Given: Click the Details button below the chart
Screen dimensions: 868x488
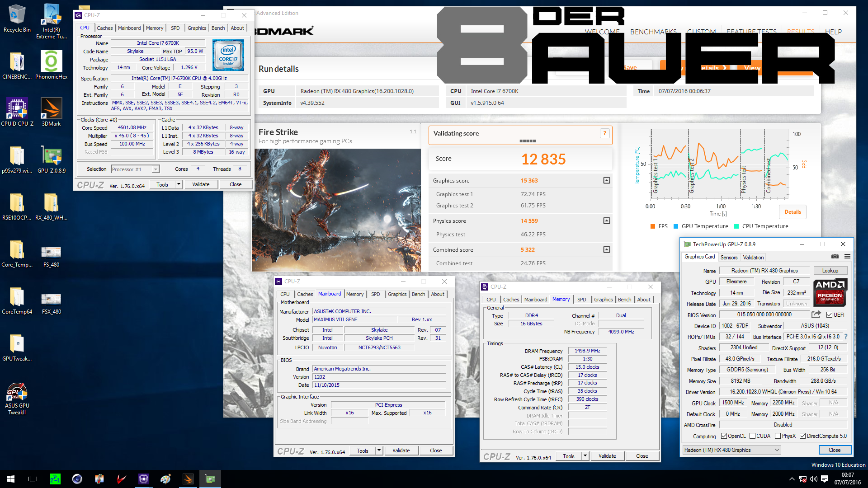Looking at the screenshot, I should coord(793,212).
